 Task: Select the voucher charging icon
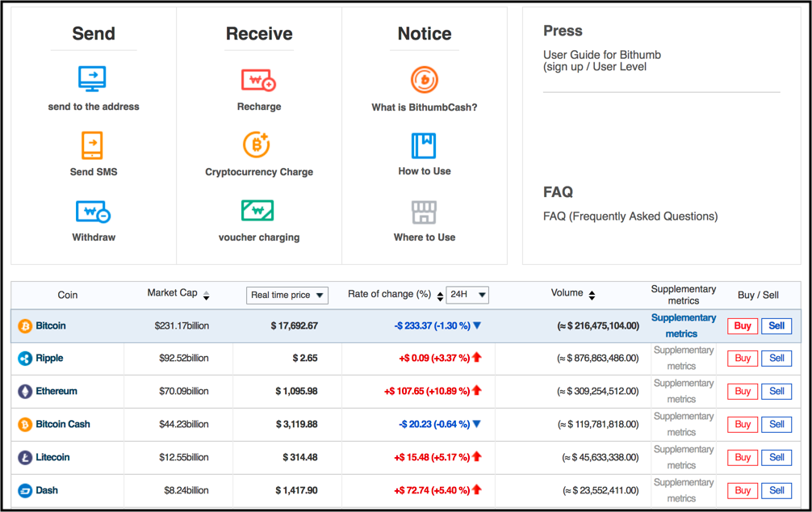click(x=257, y=211)
